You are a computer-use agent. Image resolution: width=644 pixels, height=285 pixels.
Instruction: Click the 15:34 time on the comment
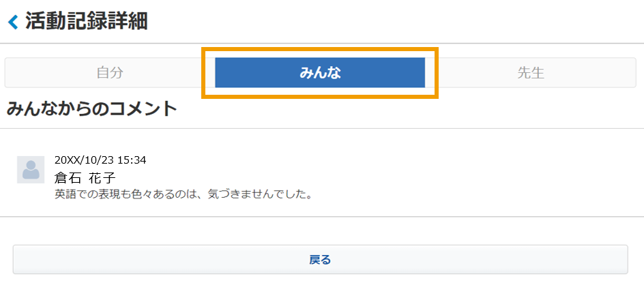pos(132,160)
